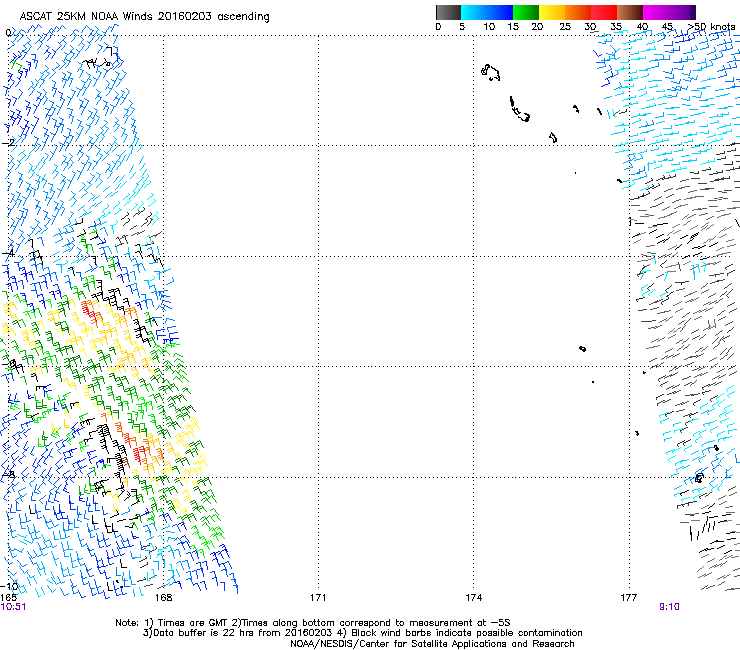
Task: Click the yellow 20-25 knots legend segment
Action: coord(552,12)
